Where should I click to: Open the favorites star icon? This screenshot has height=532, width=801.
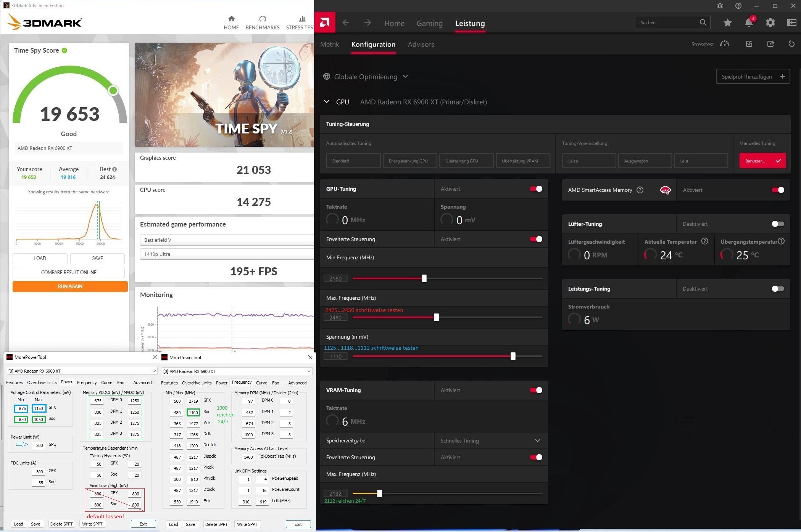pos(727,23)
